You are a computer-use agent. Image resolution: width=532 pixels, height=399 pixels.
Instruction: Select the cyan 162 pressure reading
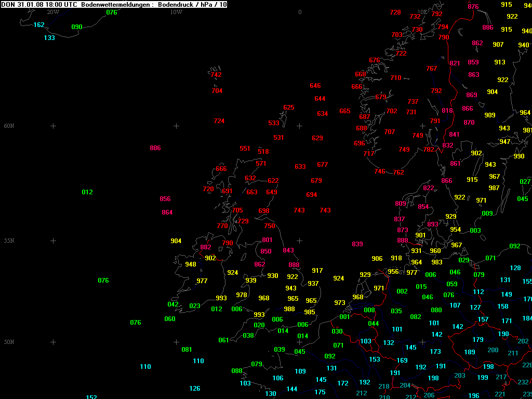coord(39,25)
